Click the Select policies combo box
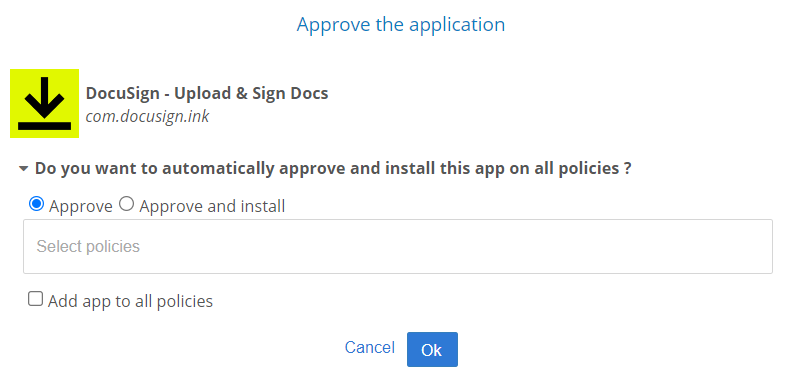This screenshot has height=379, width=807. pos(397,246)
